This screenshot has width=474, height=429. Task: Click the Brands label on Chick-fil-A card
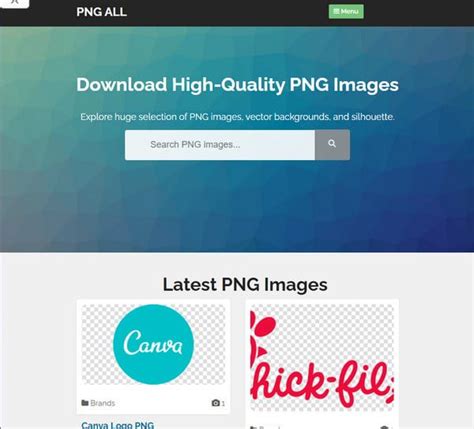269,428
